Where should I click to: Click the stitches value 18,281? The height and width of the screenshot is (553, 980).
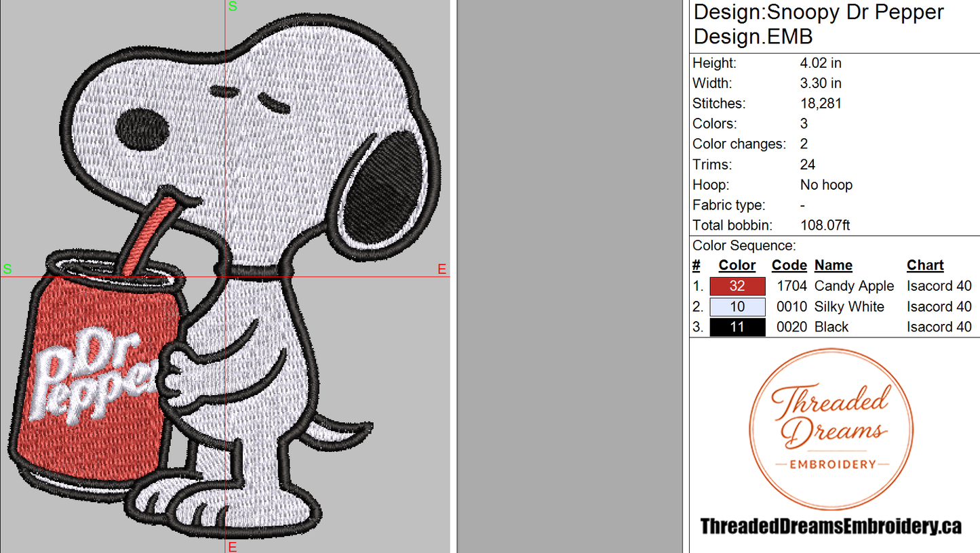point(821,104)
